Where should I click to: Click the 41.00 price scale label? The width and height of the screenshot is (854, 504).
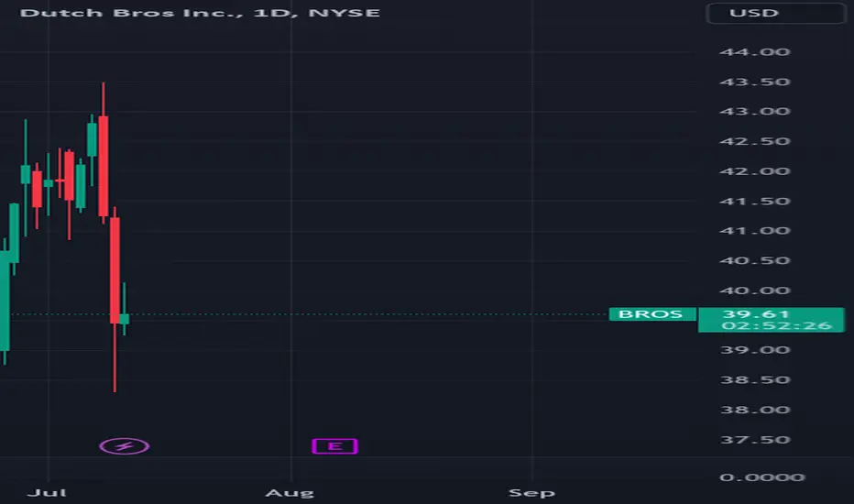(754, 231)
